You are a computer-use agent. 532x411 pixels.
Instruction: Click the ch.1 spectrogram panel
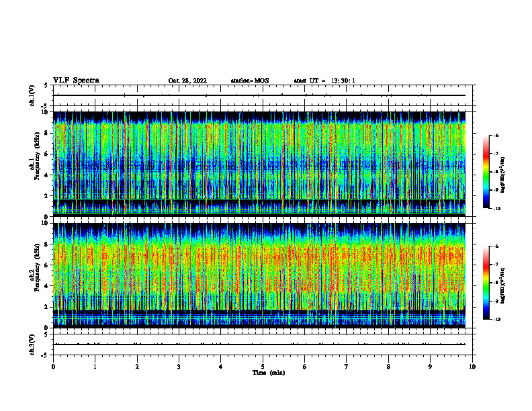coord(259,164)
